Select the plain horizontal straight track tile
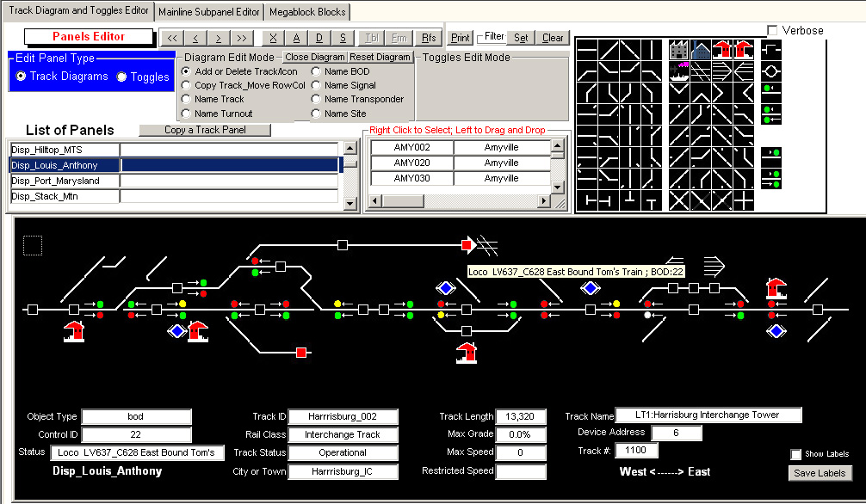 click(x=587, y=51)
